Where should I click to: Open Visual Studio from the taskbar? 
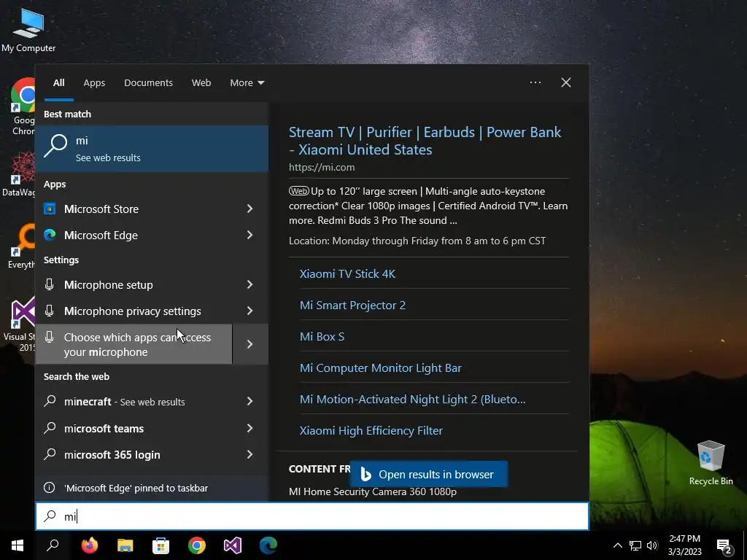[233, 545]
